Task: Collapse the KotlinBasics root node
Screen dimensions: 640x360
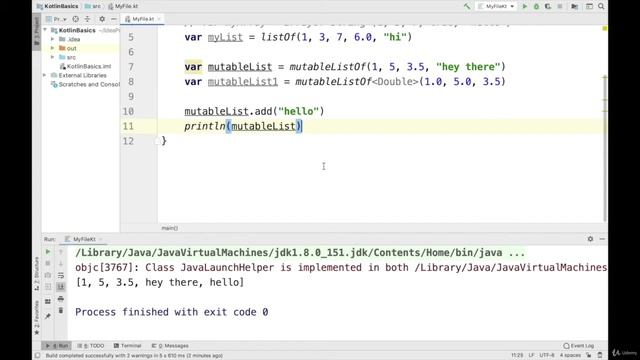Action: pyautogui.click(x=45, y=30)
